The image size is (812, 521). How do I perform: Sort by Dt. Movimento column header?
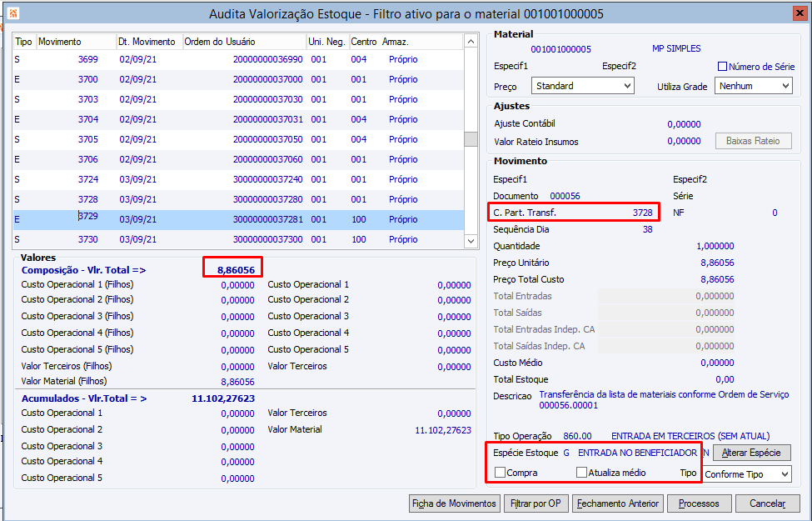[x=149, y=42]
